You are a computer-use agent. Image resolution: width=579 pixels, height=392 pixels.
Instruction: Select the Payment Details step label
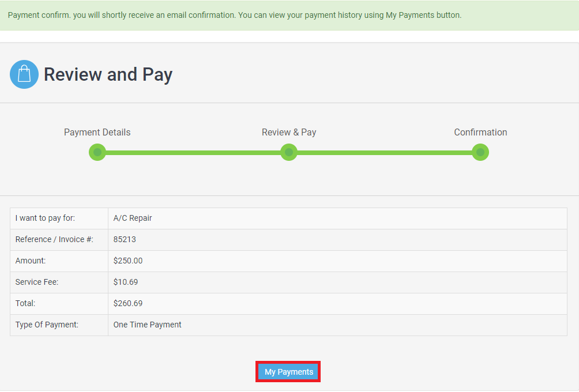click(x=97, y=132)
